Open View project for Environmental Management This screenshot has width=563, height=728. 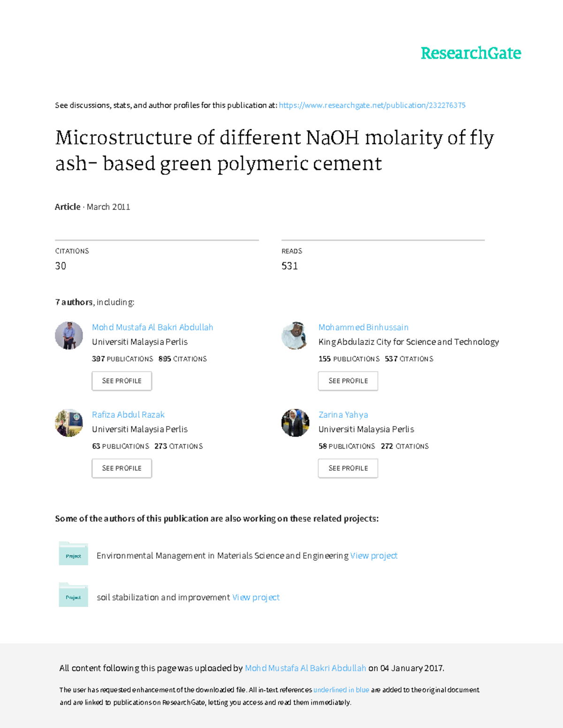374,555
